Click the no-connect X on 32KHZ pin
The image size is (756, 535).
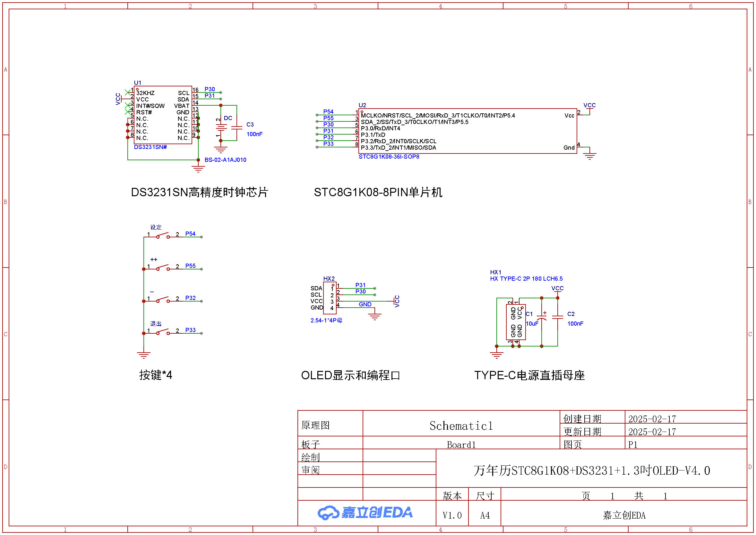pyautogui.click(x=127, y=92)
